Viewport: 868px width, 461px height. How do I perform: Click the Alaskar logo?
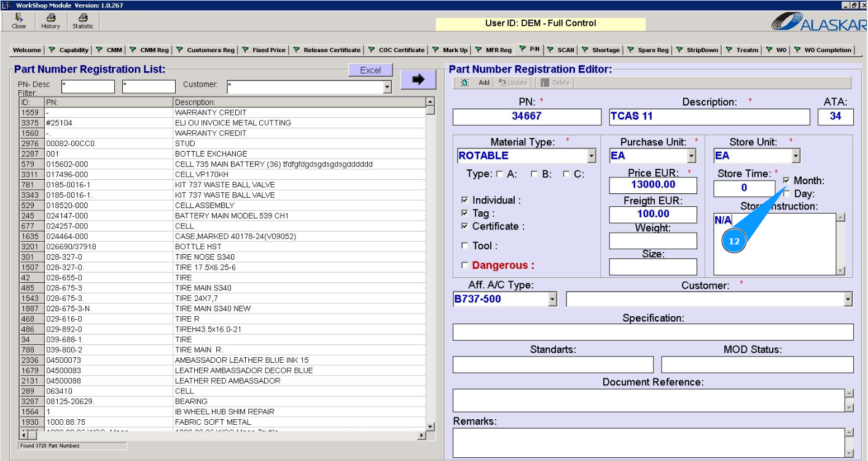point(818,22)
